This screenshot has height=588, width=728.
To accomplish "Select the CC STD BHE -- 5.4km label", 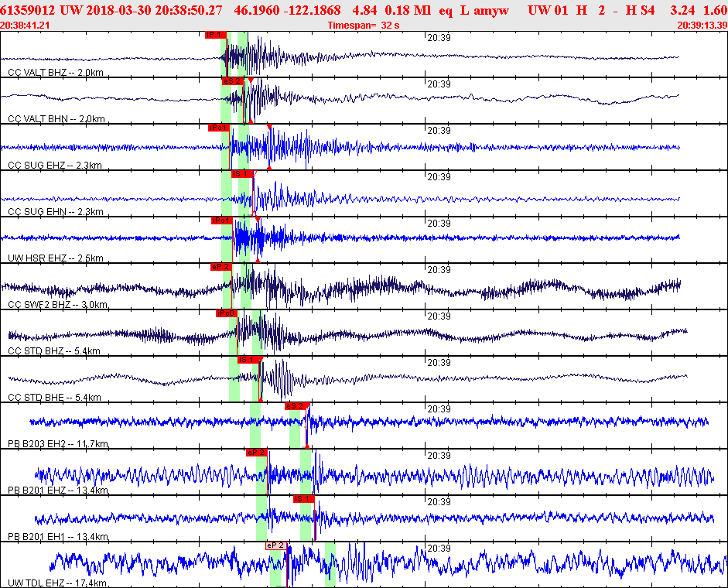I will pyautogui.click(x=54, y=398).
